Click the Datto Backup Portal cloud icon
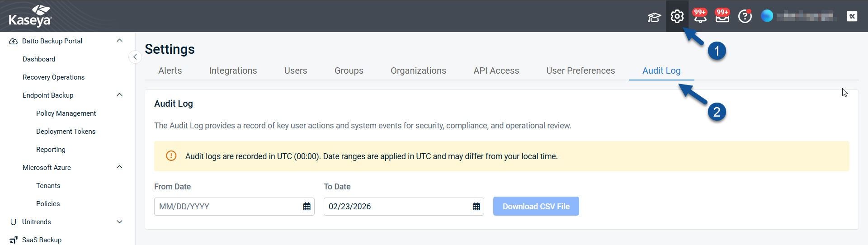Screen dimensions: 868x245 [13, 41]
